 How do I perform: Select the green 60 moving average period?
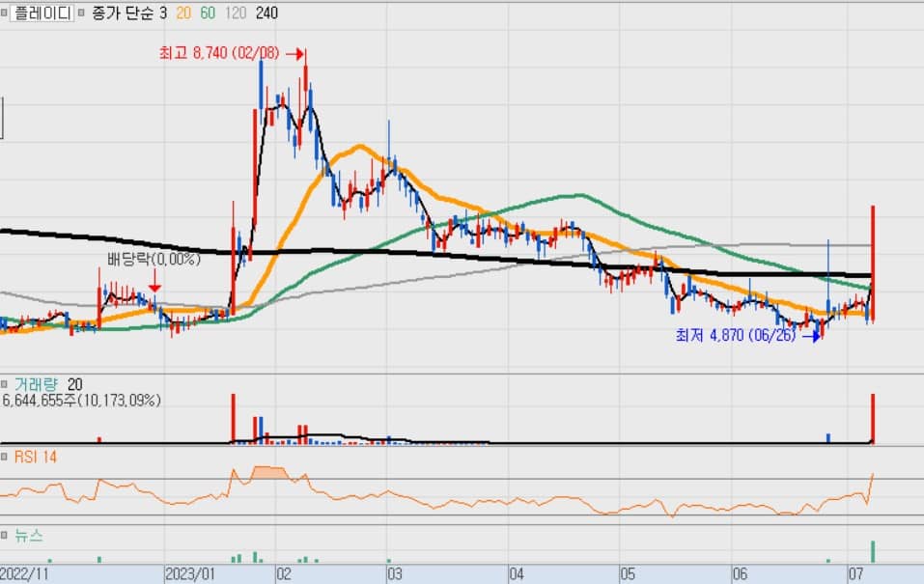pos(208,13)
